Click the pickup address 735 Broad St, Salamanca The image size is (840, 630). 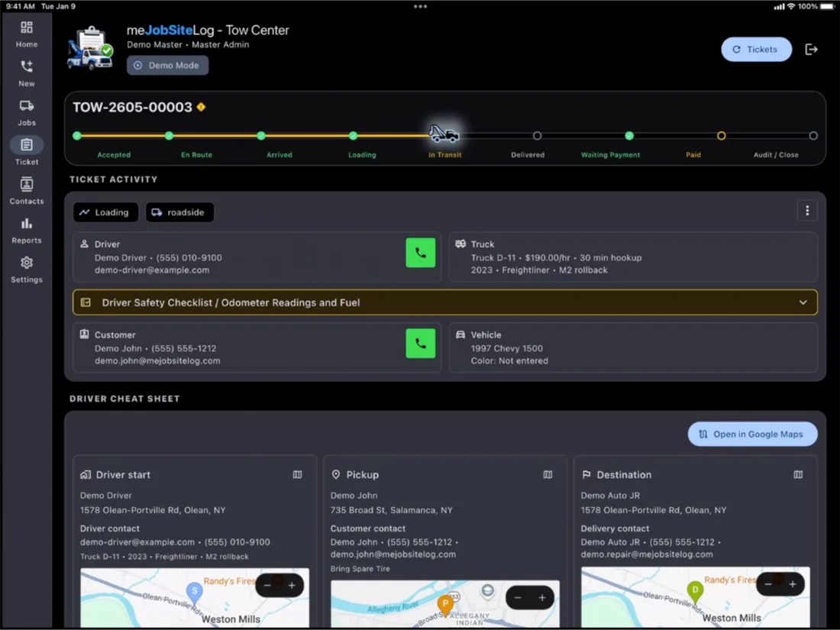[x=392, y=510]
